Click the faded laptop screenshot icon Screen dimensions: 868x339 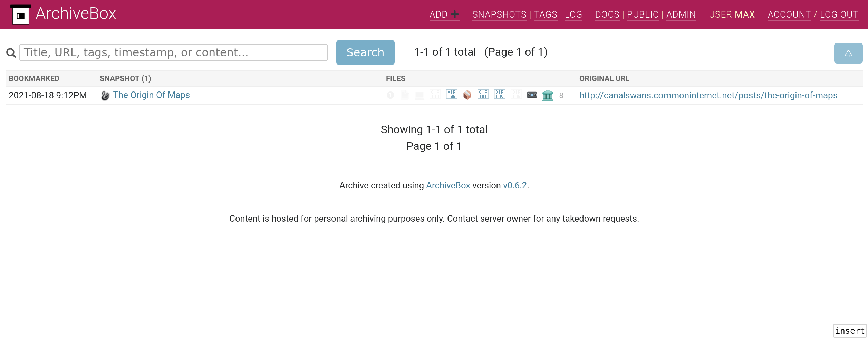[x=419, y=96]
